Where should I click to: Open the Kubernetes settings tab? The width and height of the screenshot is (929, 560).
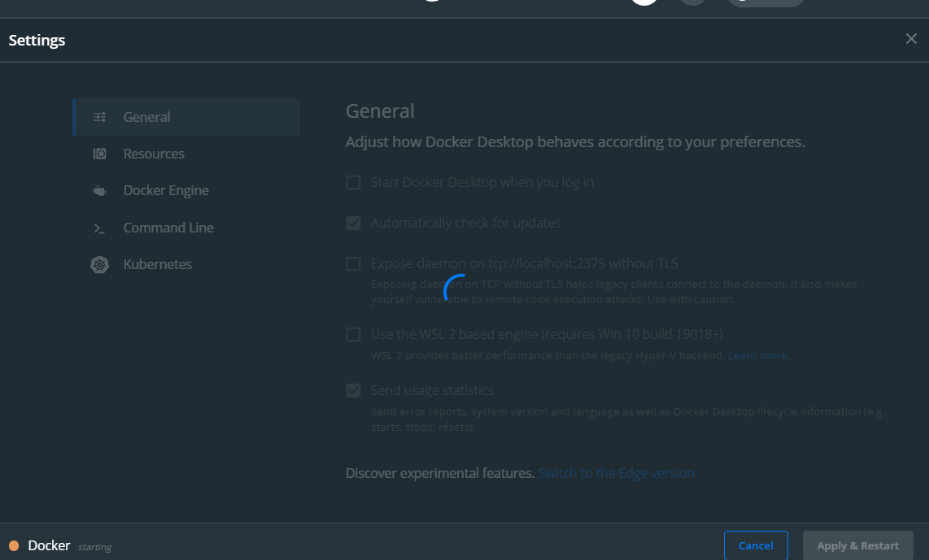coord(186,265)
